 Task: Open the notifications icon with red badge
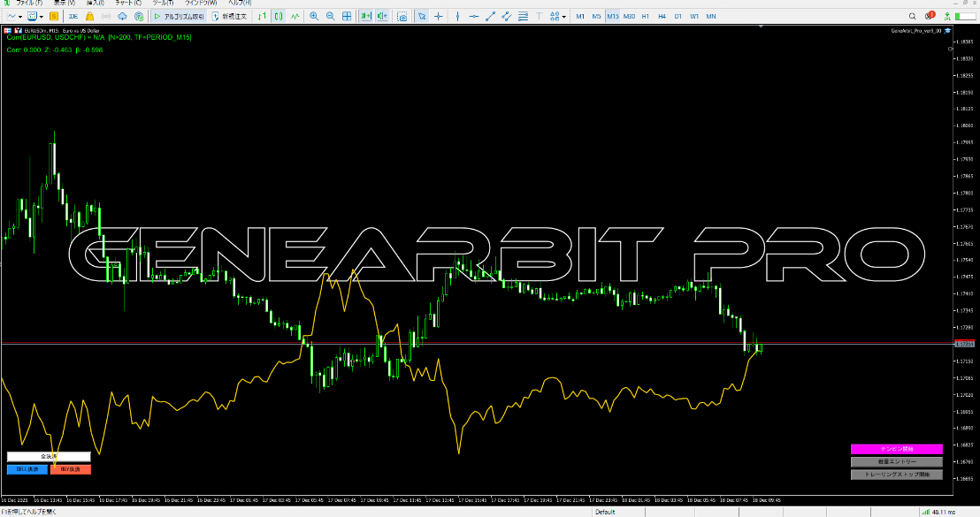click(x=929, y=16)
